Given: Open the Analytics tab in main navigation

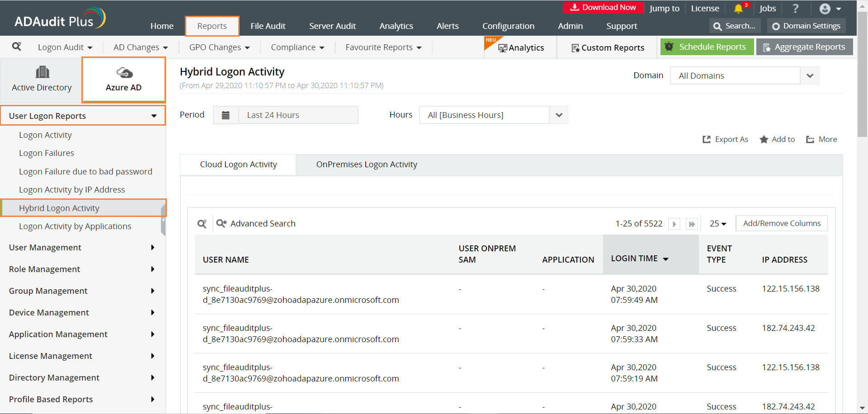Looking at the screenshot, I should point(396,26).
